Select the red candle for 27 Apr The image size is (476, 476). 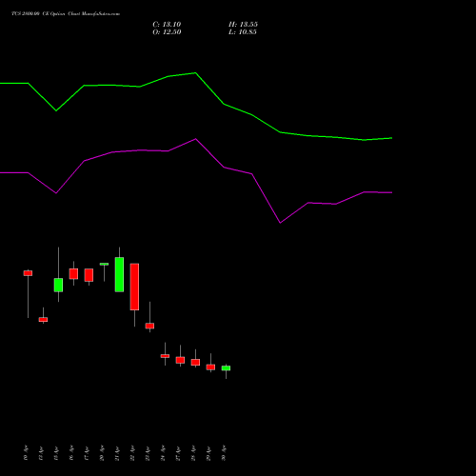[180, 360]
